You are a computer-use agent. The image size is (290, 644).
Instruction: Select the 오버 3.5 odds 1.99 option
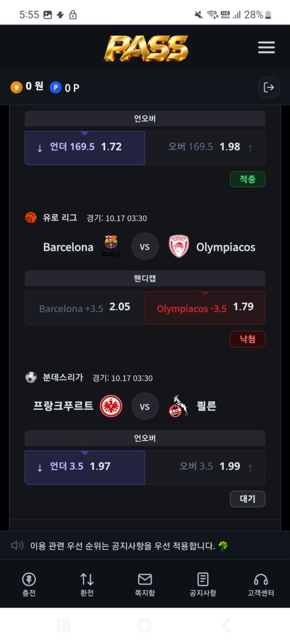coord(205,467)
